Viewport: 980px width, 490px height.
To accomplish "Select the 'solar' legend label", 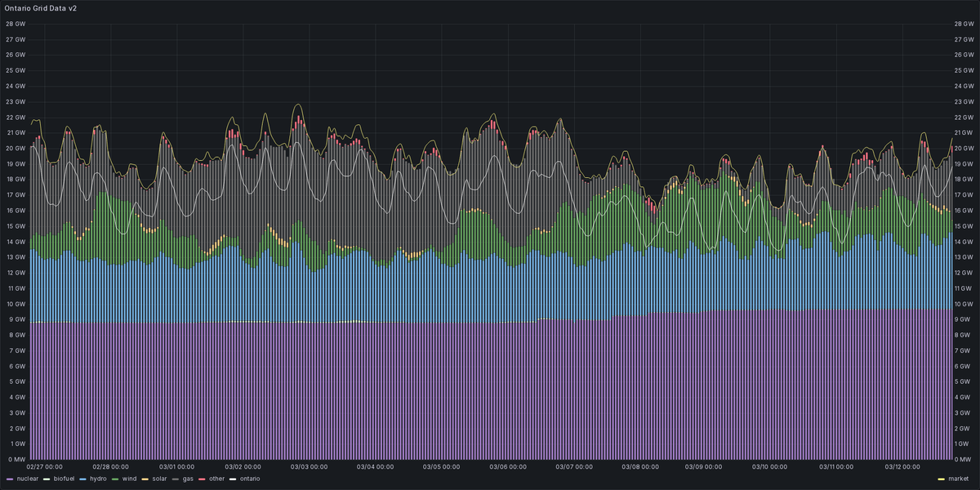I will click(x=158, y=479).
